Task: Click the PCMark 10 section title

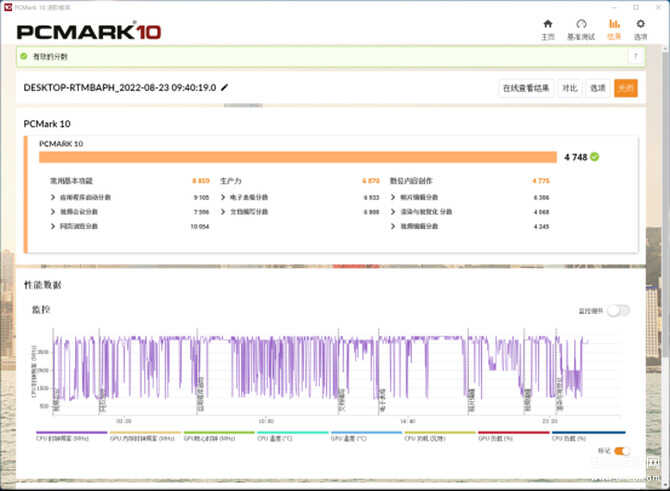Action: point(47,123)
